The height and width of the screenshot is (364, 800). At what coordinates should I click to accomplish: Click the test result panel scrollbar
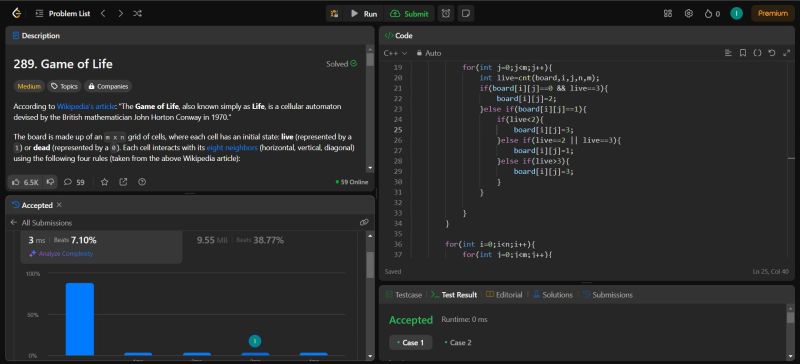pos(790,318)
